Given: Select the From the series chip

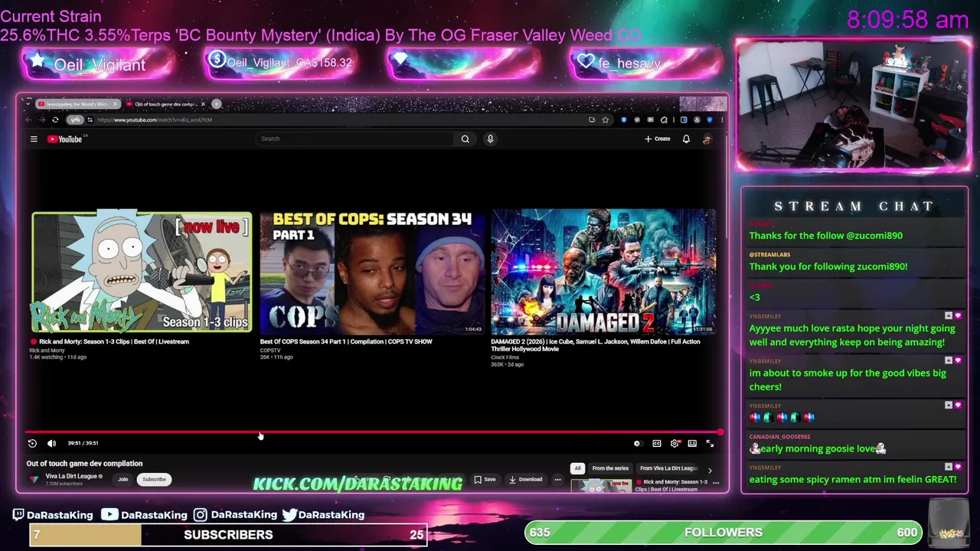Looking at the screenshot, I should [x=610, y=468].
